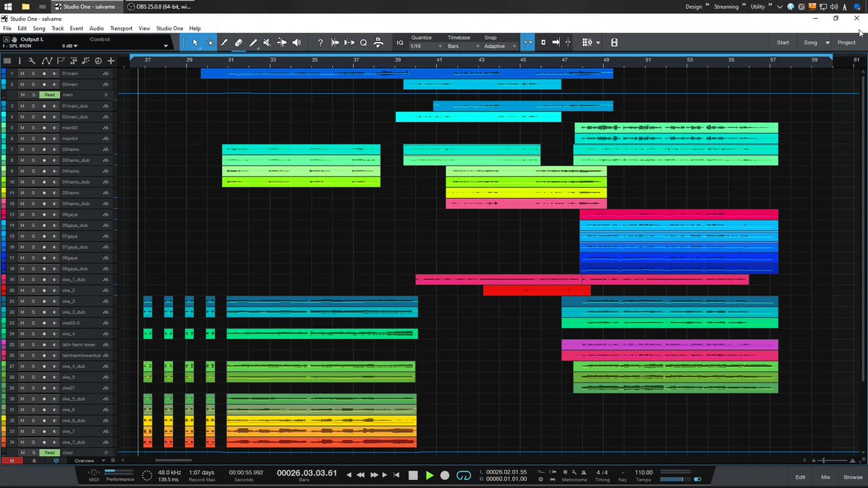Select the Eraser tool
The height and width of the screenshot is (488, 868).
click(x=239, y=43)
